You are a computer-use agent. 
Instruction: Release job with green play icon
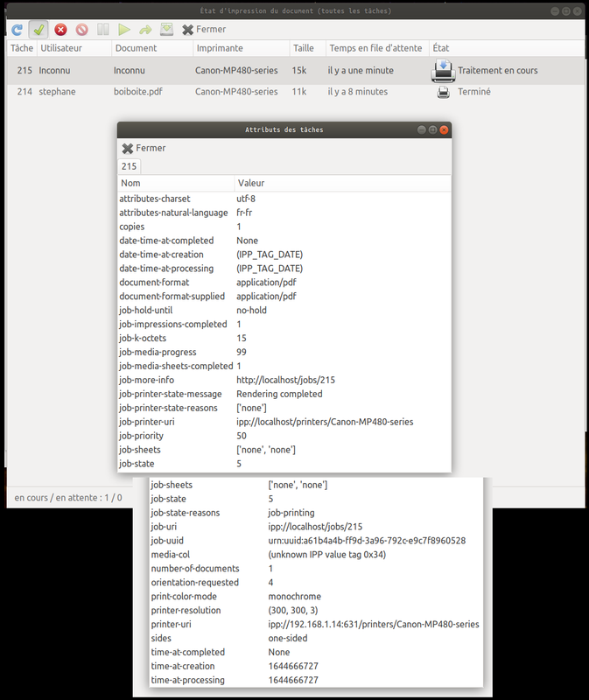click(x=124, y=30)
